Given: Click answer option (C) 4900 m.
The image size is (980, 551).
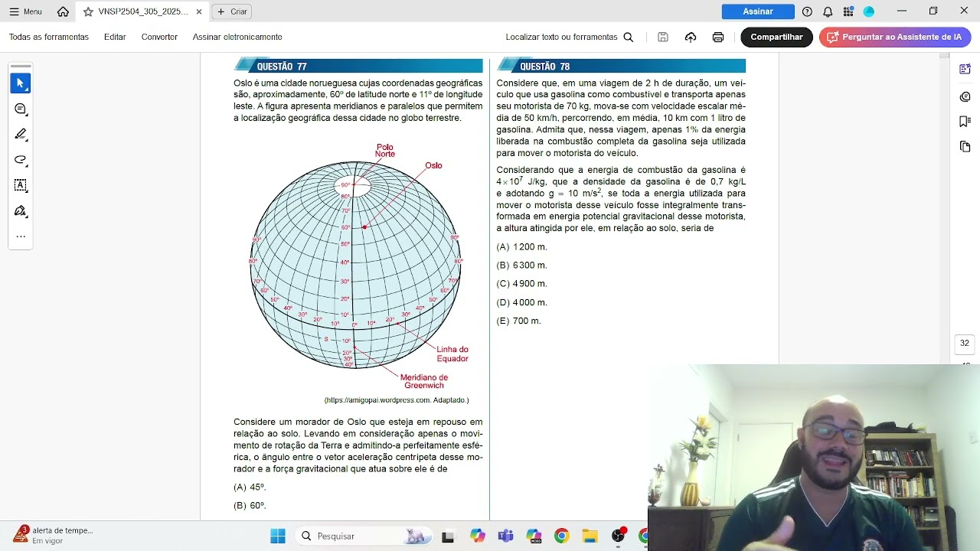Looking at the screenshot, I should [x=521, y=284].
